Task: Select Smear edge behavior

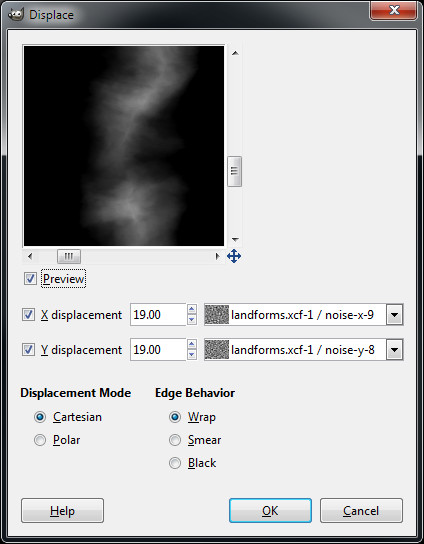Action: click(x=175, y=440)
